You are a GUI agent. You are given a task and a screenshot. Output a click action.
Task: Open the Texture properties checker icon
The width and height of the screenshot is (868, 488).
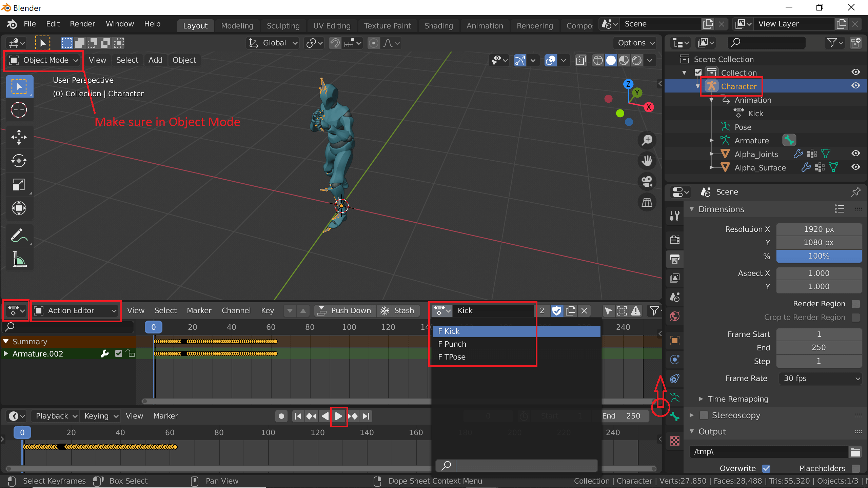675,441
